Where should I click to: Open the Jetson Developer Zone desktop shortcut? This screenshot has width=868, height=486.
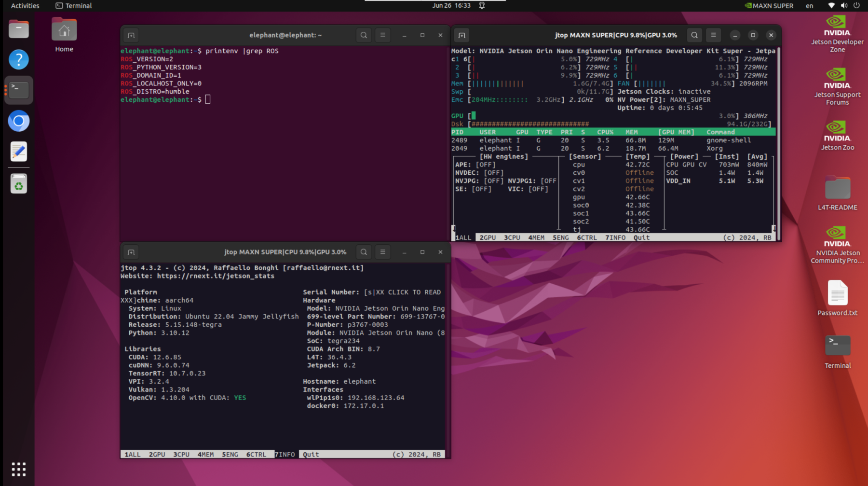(838, 34)
